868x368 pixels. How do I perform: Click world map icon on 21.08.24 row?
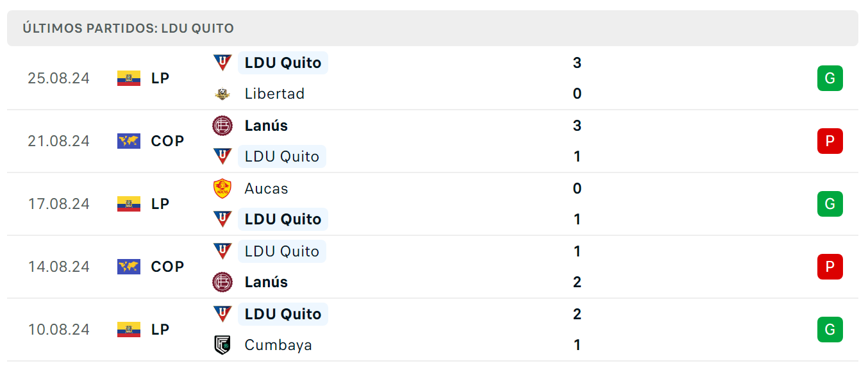(x=129, y=141)
